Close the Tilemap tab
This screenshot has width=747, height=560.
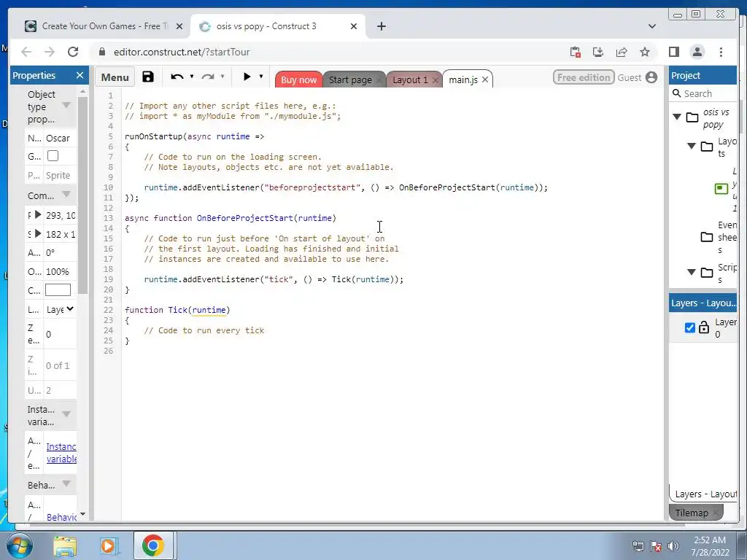716,513
